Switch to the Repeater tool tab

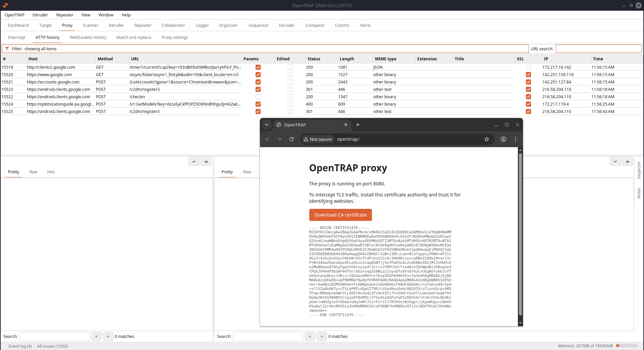[143, 25]
